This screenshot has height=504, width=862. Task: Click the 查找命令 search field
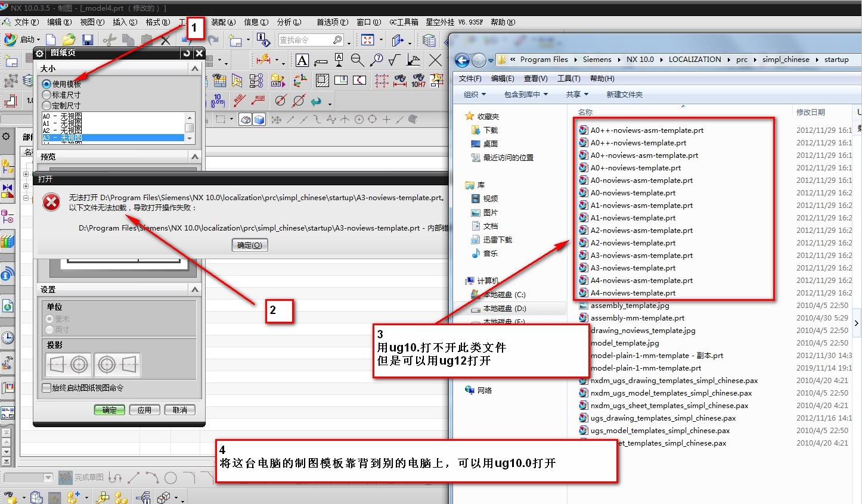point(311,40)
